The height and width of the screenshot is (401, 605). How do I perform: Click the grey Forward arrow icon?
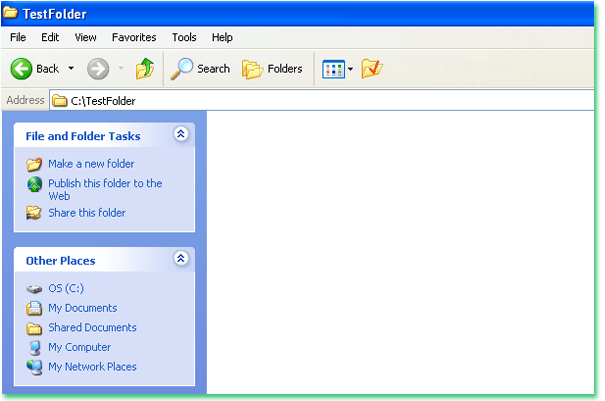coord(98,69)
